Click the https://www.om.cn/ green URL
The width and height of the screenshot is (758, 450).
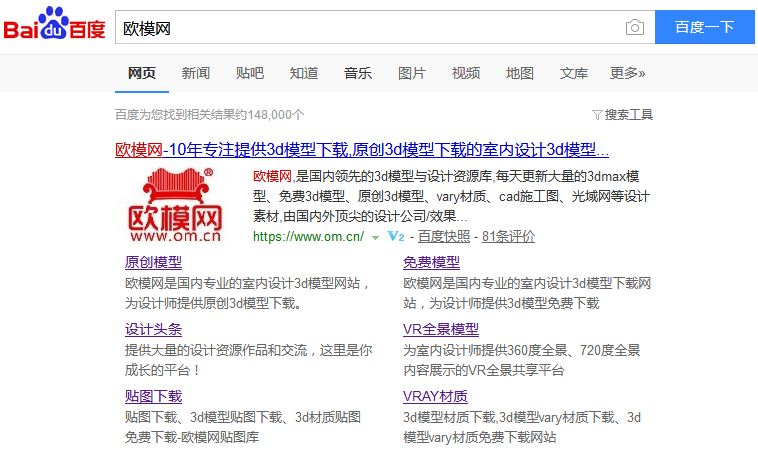click(x=308, y=236)
